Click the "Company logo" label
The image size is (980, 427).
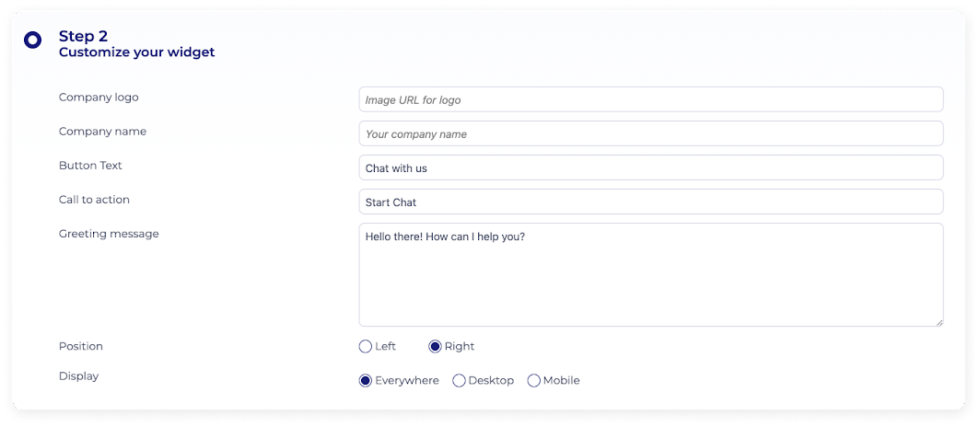coord(99,97)
